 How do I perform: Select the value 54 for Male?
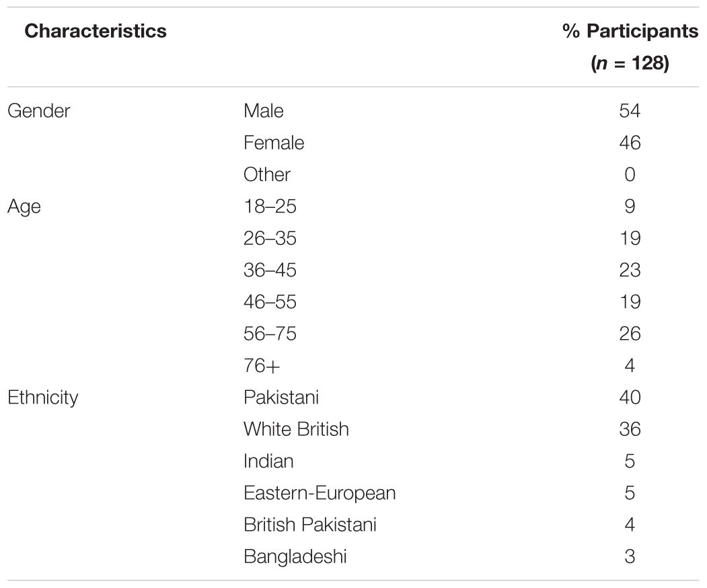pyautogui.click(x=630, y=111)
